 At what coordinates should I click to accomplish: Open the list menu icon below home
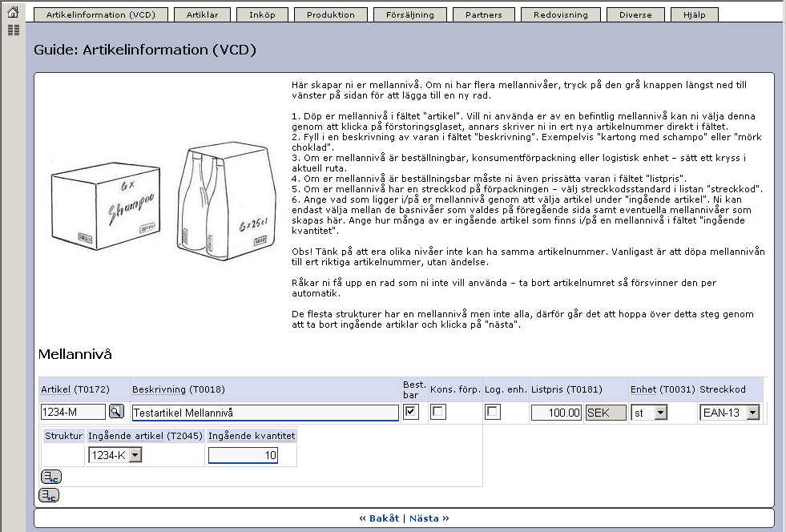coord(14,30)
